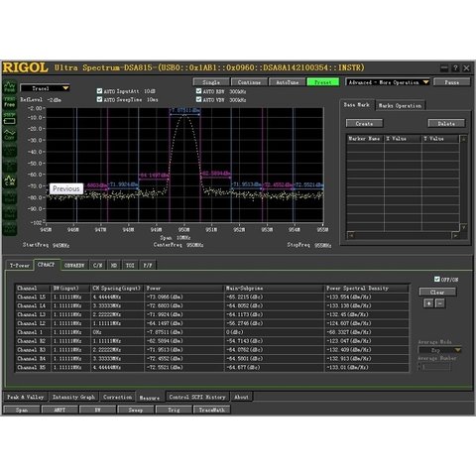
Task: Toggle AUTO RBW checkbox
Action: [x=198, y=91]
